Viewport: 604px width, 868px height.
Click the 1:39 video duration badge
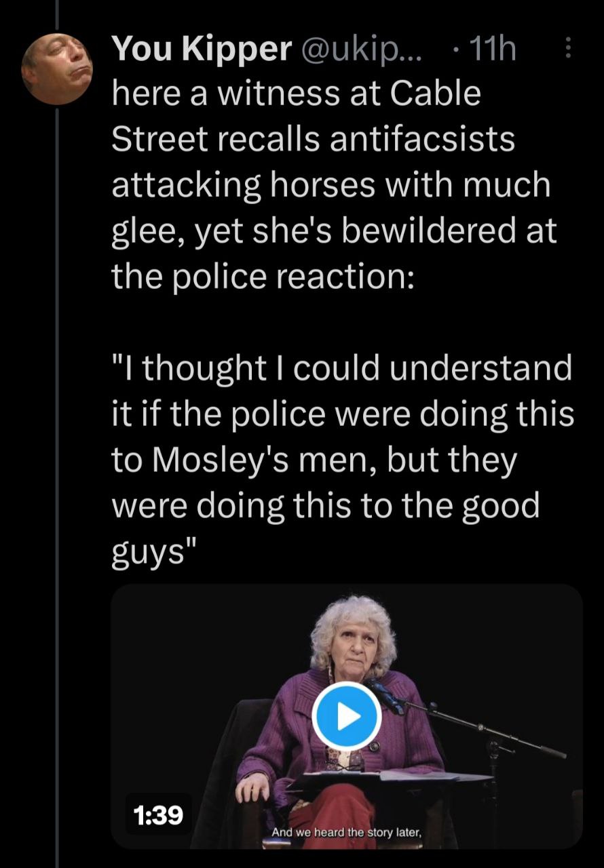click(159, 814)
